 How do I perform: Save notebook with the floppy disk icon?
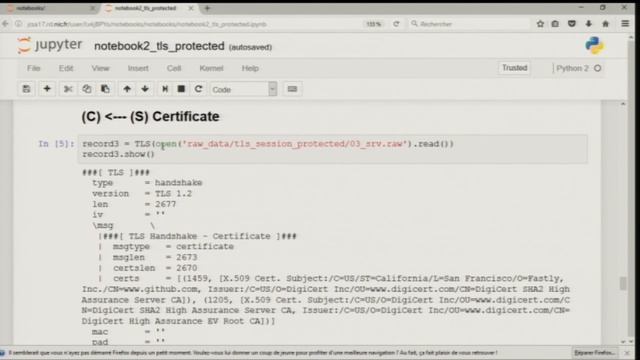click(x=26, y=89)
